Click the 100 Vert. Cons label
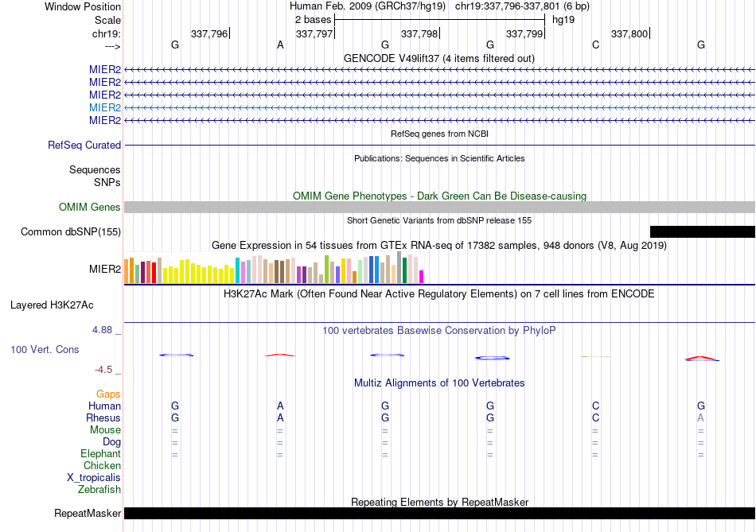756x532 pixels. 45,350
